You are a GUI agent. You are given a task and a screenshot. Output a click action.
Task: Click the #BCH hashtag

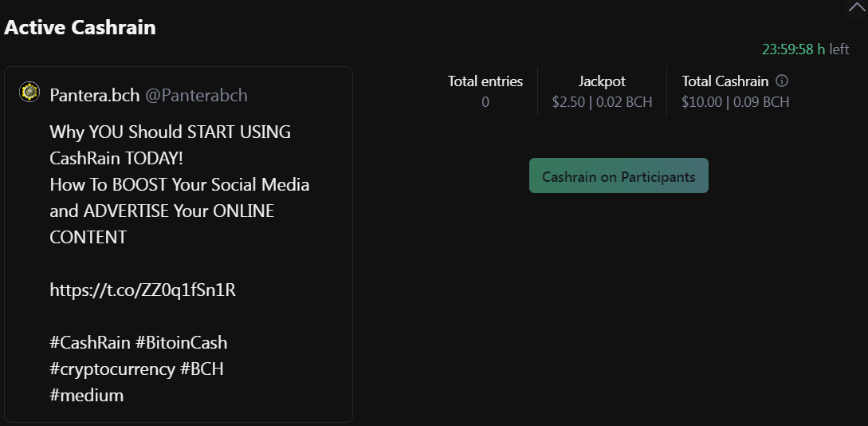202,369
